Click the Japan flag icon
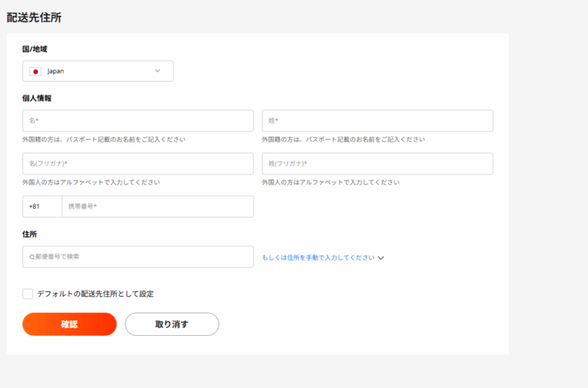Viewport: 588px width, 388px height. point(35,71)
